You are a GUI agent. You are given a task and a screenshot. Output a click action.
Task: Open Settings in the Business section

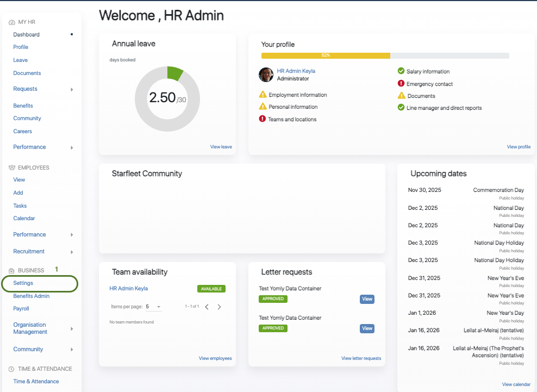click(x=23, y=283)
